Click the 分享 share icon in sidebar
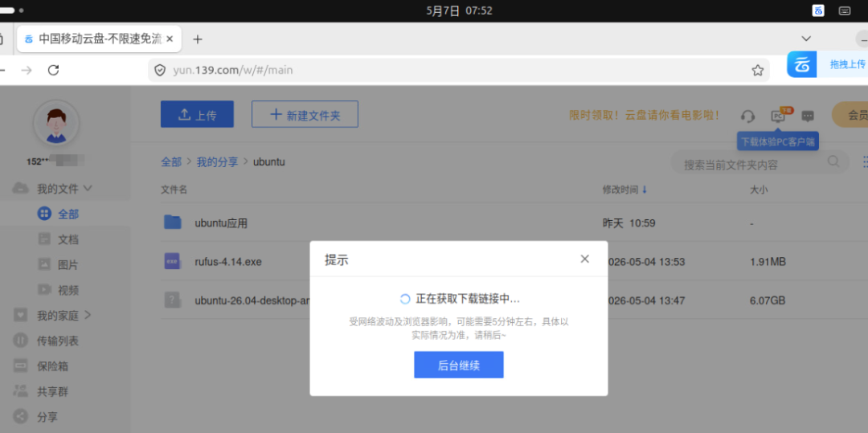The width and height of the screenshot is (868, 433). 20,417
